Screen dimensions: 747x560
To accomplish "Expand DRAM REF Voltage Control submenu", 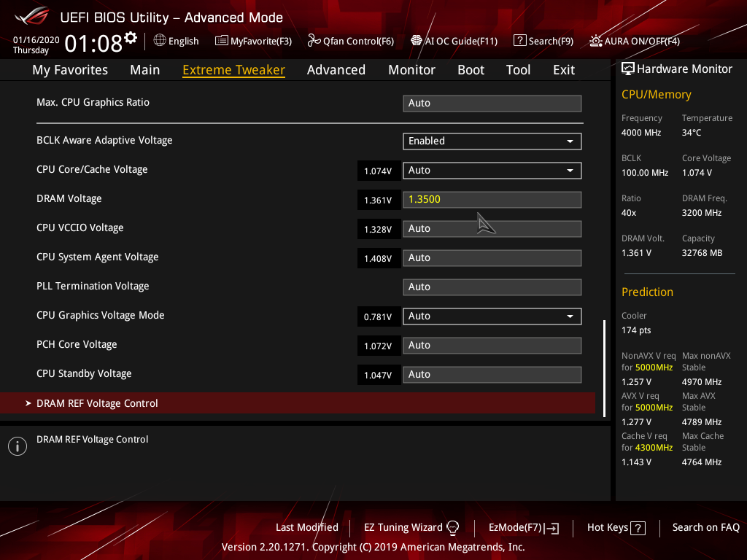I will [298, 403].
